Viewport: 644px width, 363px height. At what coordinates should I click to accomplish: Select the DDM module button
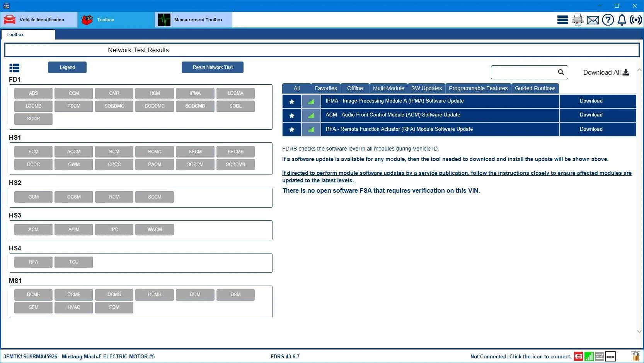click(195, 295)
